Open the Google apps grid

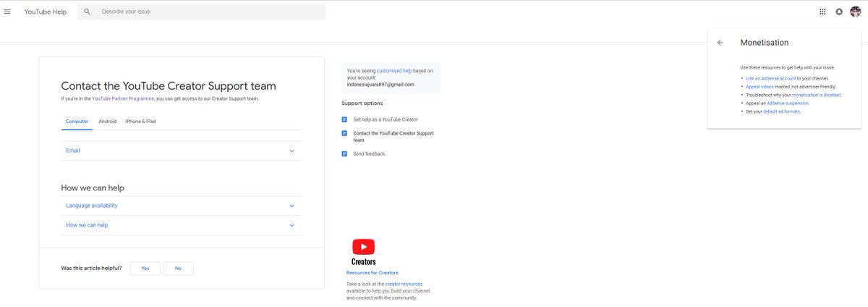[x=822, y=12]
